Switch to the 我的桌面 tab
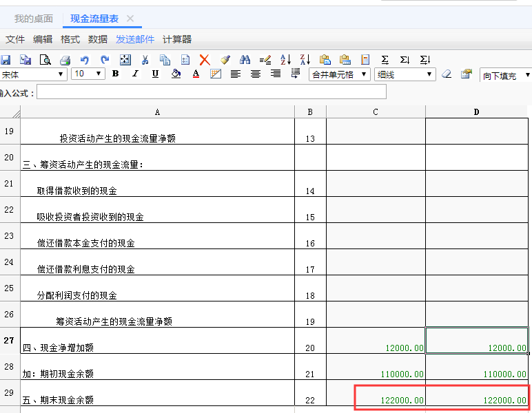Viewport: 532px width, 413px height. click(33, 19)
